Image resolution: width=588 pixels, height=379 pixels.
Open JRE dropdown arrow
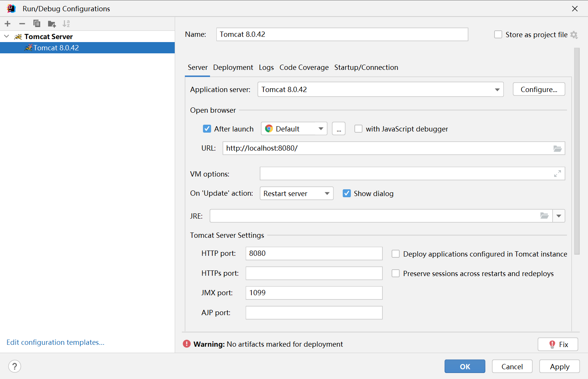[x=559, y=216]
